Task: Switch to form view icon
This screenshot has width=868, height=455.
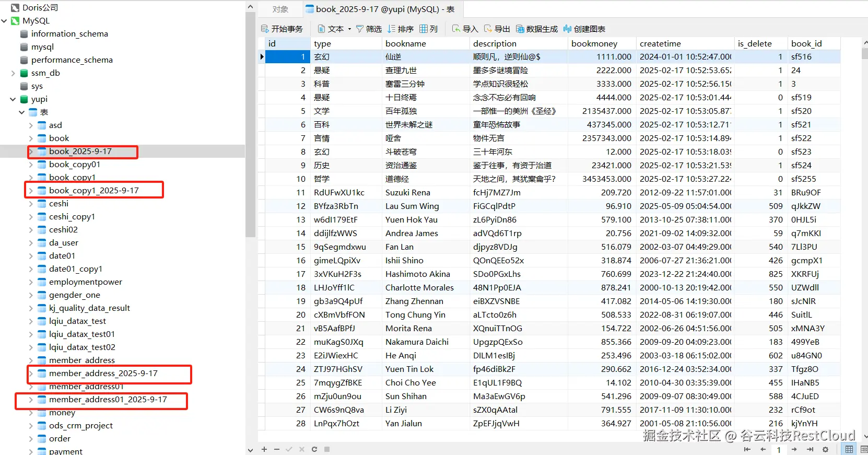Action: 863,449
